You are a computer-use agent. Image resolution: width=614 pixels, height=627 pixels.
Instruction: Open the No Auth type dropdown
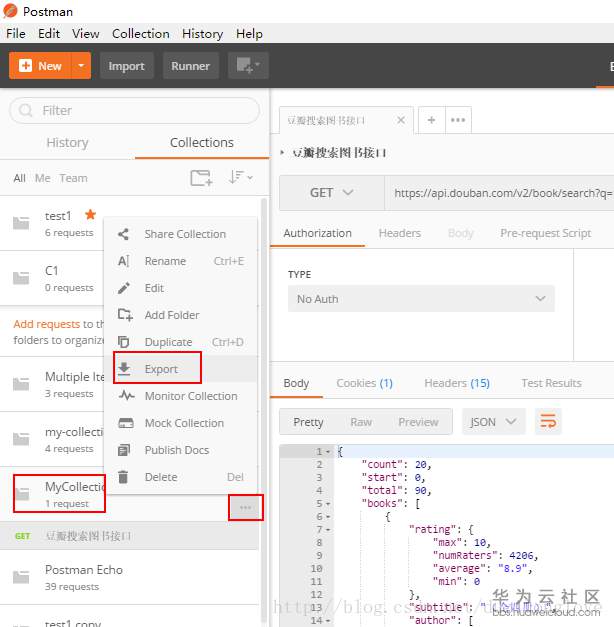[x=421, y=299]
